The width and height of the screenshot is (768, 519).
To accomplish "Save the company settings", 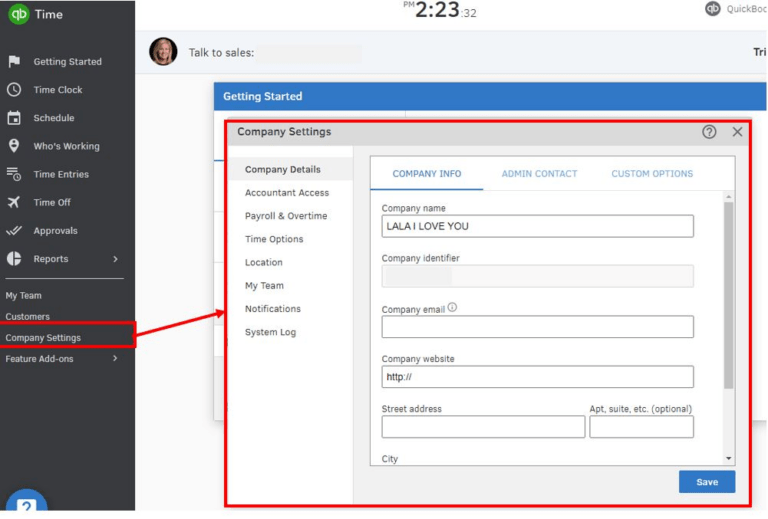I will (707, 482).
